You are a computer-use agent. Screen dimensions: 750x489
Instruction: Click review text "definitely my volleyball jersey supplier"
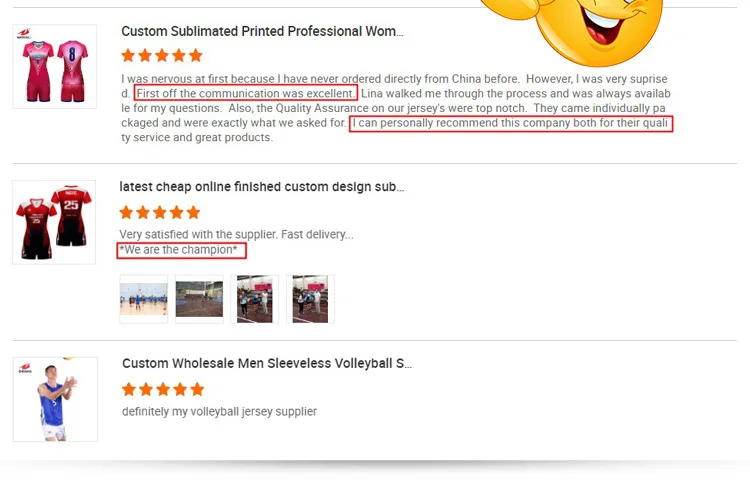point(220,411)
